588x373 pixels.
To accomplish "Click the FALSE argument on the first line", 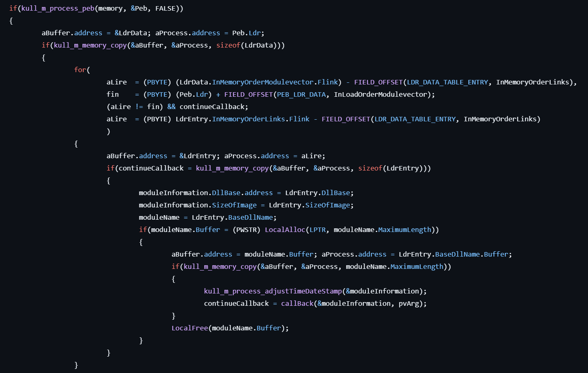I will click(x=165, y=8).
